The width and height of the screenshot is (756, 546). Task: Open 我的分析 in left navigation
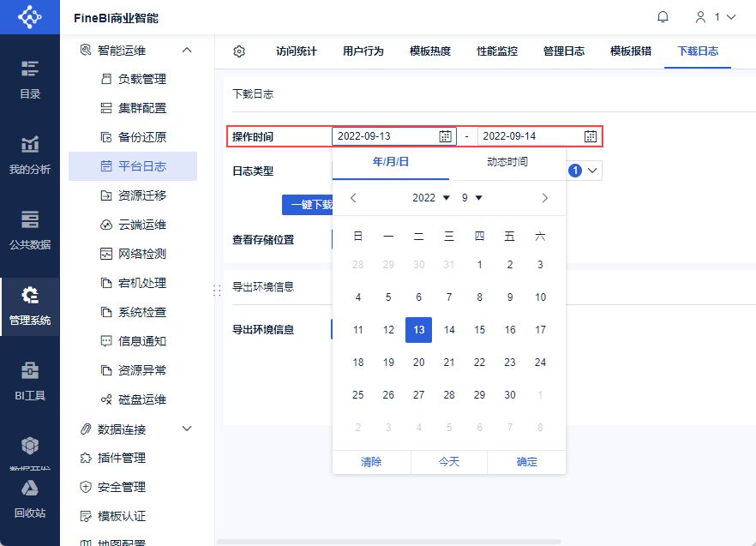click(x=30, y=154)
